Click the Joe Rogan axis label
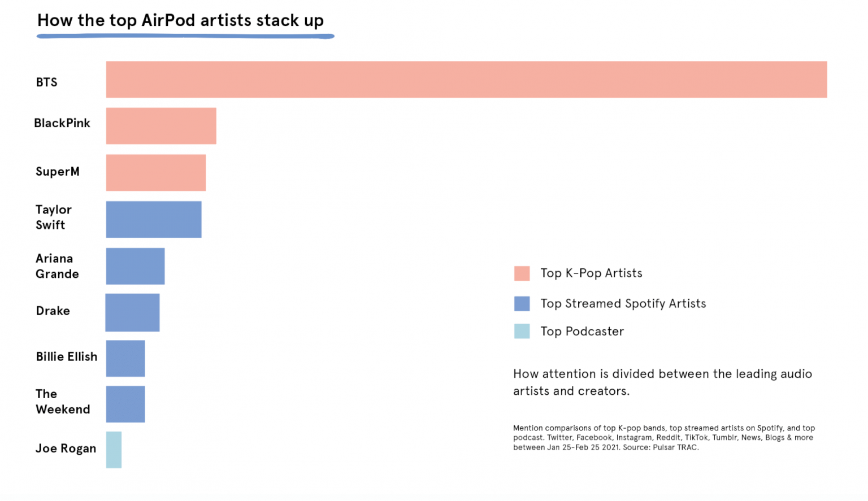The width and height of the screenshot is (868, 501). tap(66, 448)
